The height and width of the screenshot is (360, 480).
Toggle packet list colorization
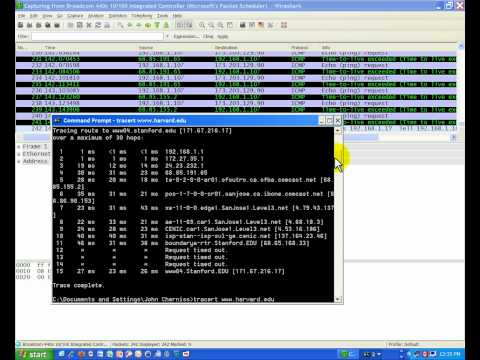pyautogui.click(x=180, y=25)
